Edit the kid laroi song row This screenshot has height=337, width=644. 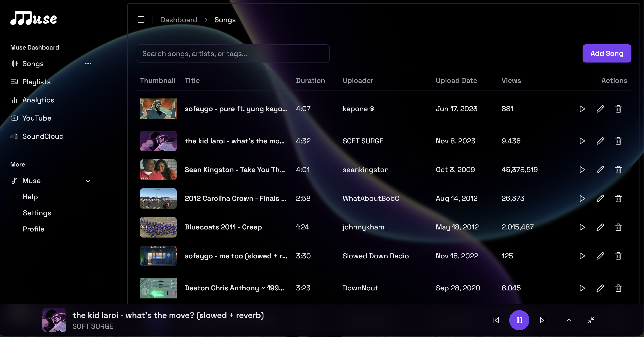click(x=600, y=141)
